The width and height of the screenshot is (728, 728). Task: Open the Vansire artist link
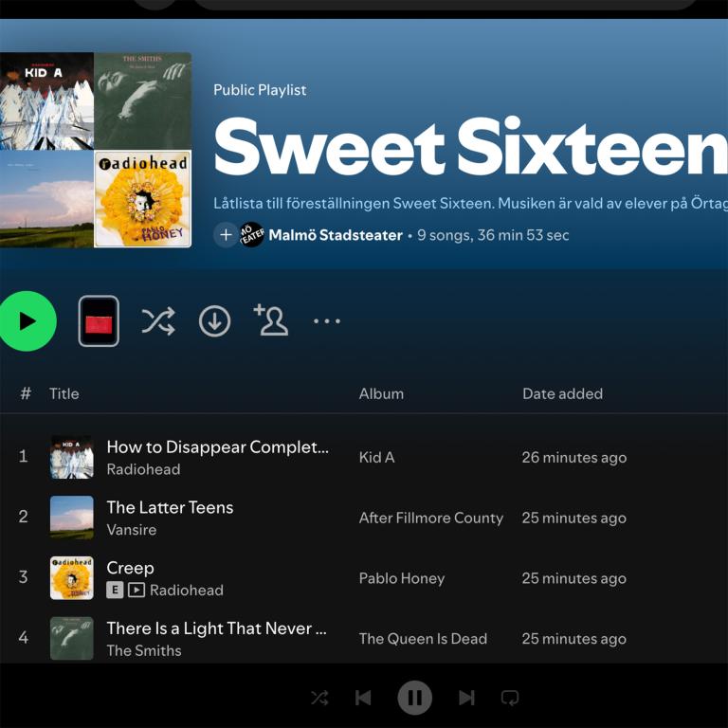pyautogui.click(x=132, y=530)
